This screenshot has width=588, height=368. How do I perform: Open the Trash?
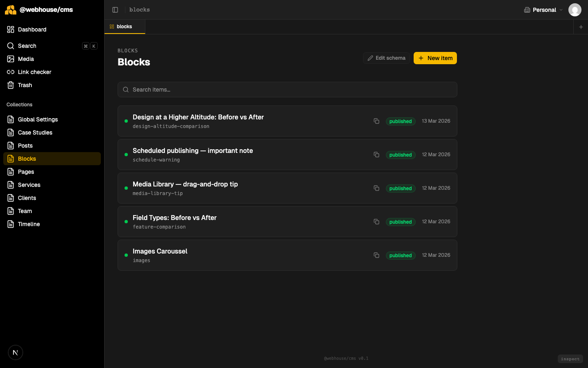pyautogui.click(x=24, y=85)
